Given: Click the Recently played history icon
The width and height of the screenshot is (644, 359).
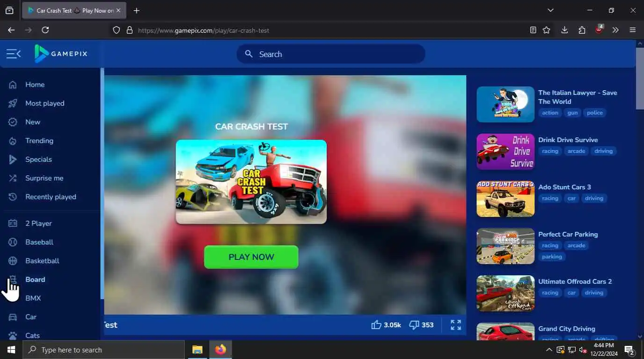Looking at the screenshot, I should pyautogui.click(x=13, y=197).
